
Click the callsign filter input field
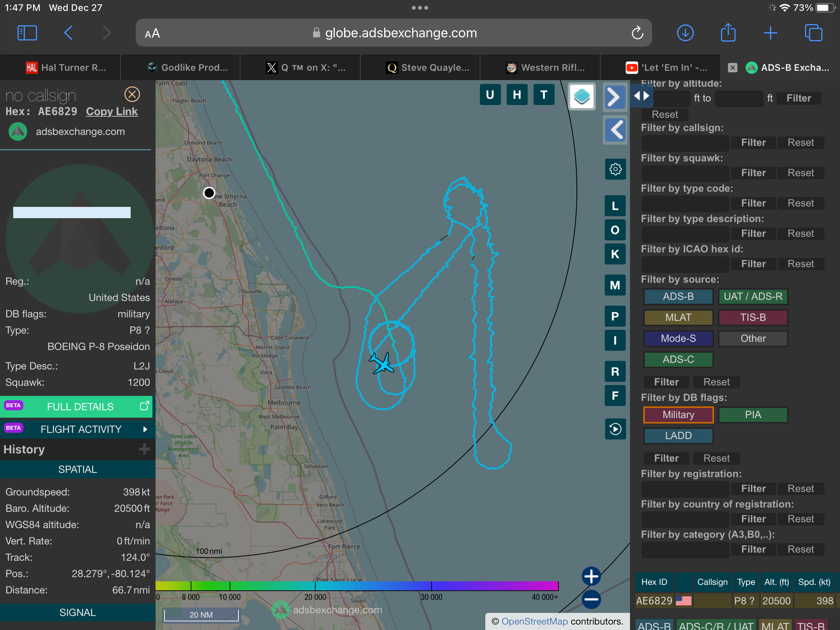(685, 143)
